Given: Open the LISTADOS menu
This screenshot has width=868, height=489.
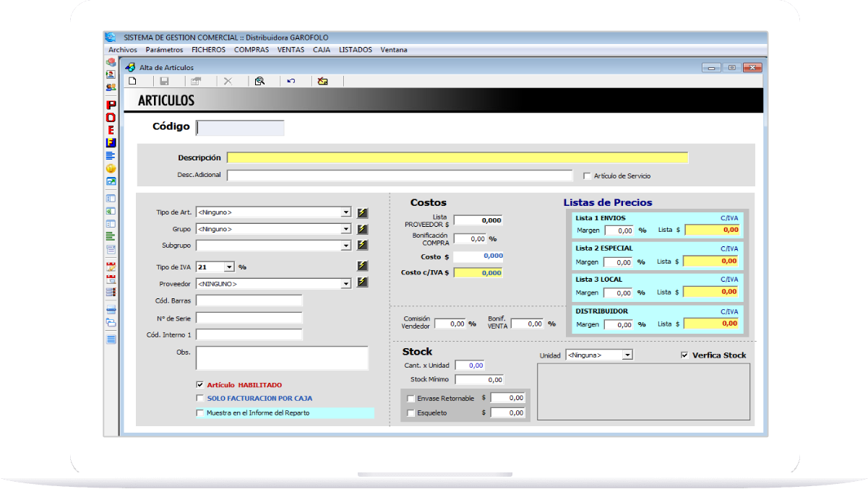Looking at the screenshot, I should [x=356, y=50].
